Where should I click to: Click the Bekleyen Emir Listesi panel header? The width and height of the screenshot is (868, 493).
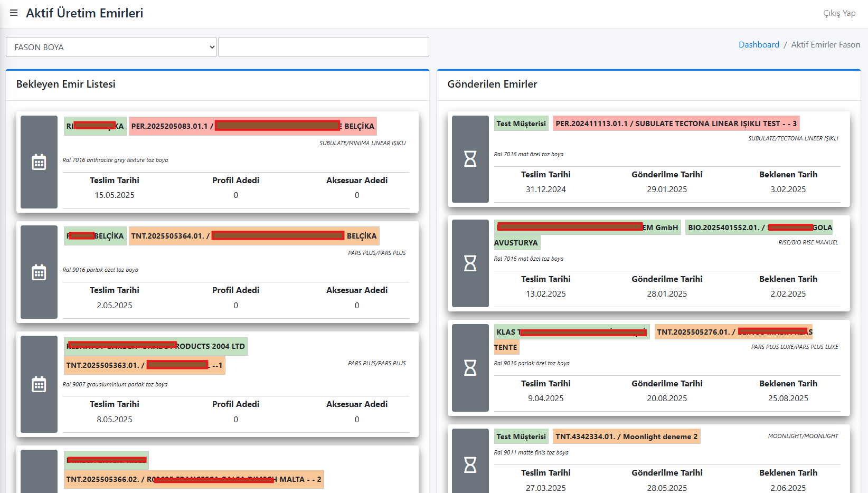pos(66,84)
